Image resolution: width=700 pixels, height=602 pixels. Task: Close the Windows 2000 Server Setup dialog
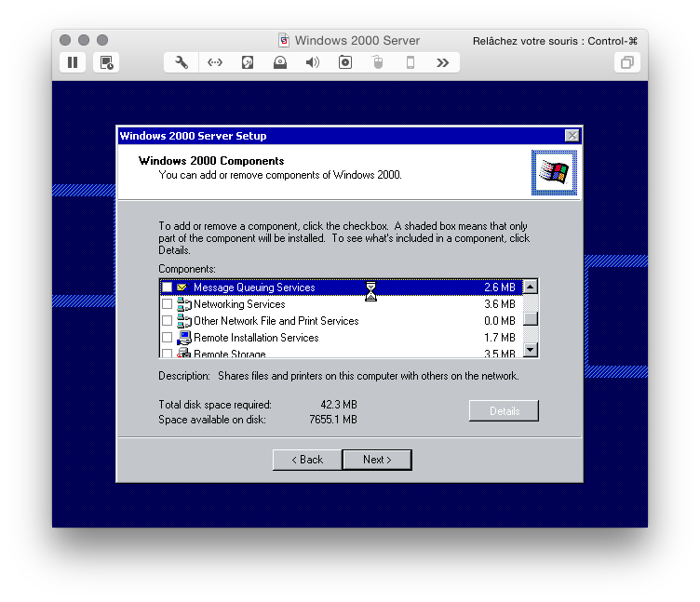coord(572,135)
